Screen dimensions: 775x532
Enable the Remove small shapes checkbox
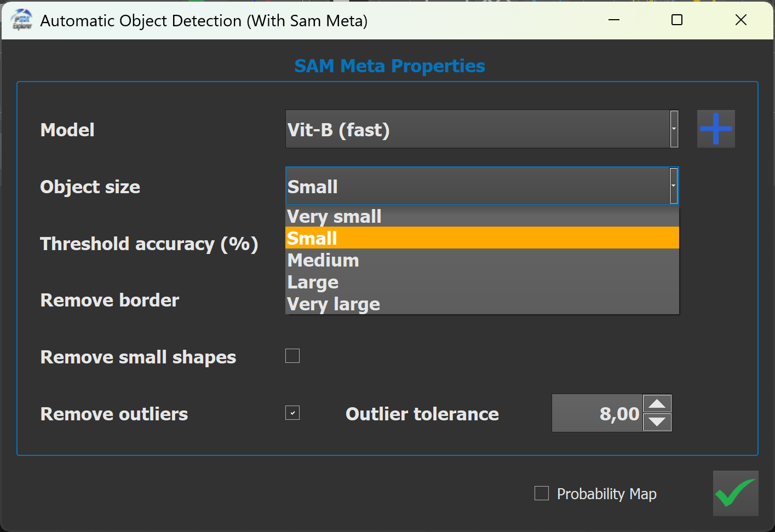pyautogui.click(x=292, y=356)
